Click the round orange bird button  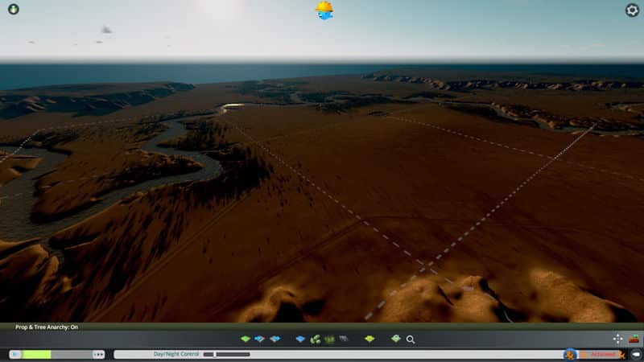[570, 354]
